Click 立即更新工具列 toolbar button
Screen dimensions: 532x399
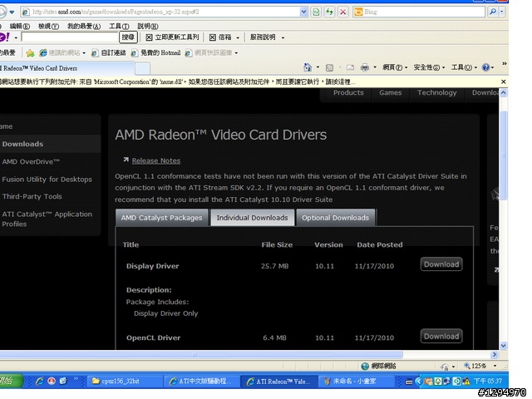click(x=172, y=37)
